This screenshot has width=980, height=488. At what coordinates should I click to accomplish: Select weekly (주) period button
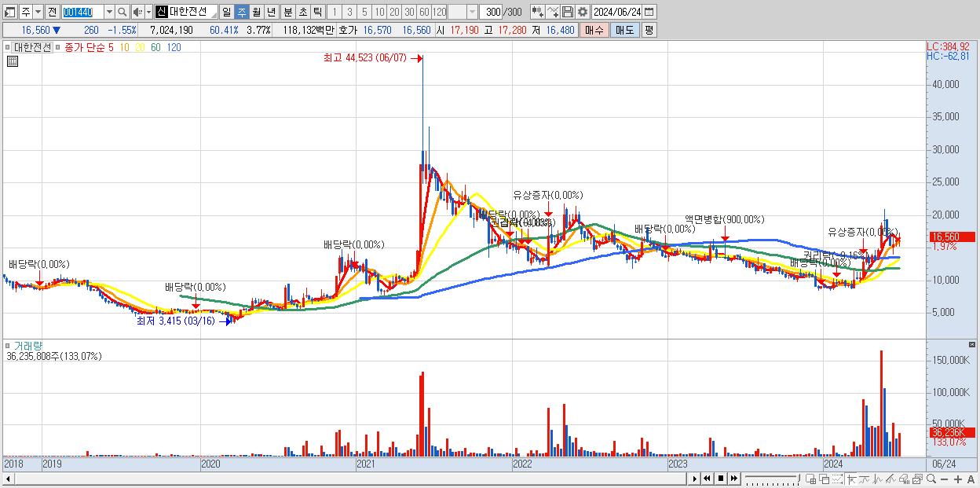pyautogui.click(x=241, y=12)
